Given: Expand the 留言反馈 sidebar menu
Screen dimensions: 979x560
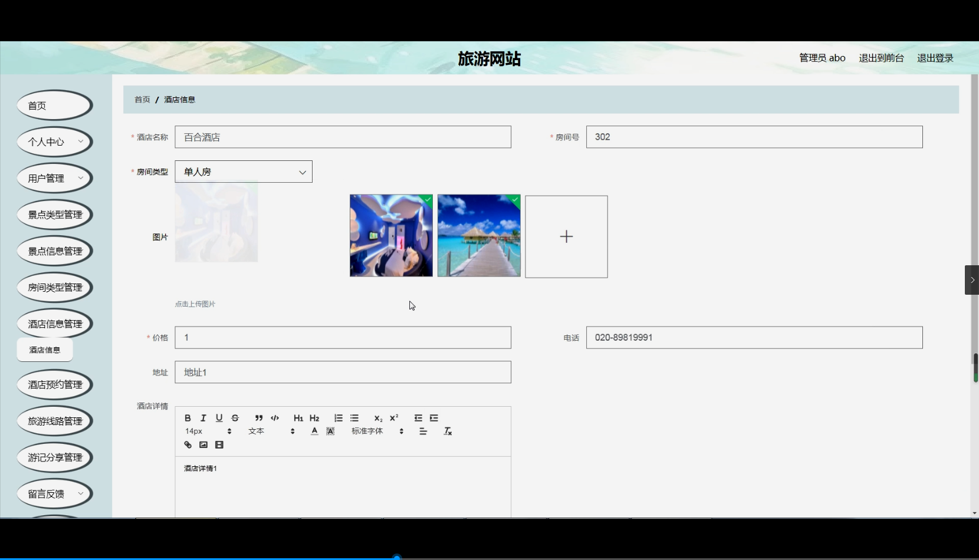Looking at the screenshot, I should (x=54, y=494).
